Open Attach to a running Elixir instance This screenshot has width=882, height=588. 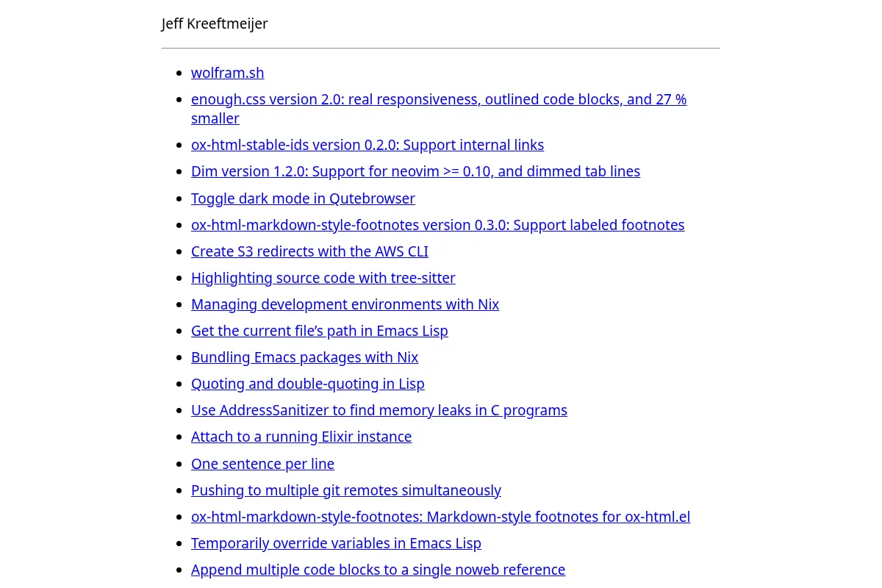301,437
